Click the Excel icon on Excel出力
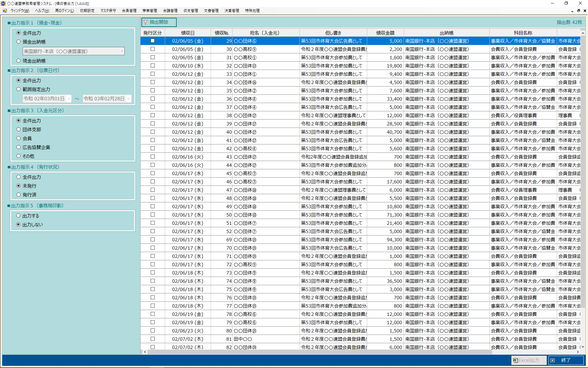588x368 pixels. (515, 360)
